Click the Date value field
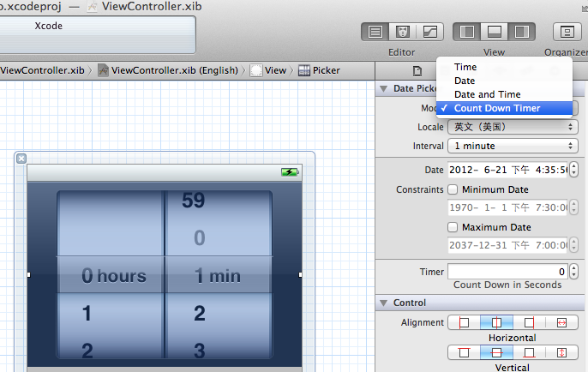Viewport: 588px width, 372px height. coord(507,170)
